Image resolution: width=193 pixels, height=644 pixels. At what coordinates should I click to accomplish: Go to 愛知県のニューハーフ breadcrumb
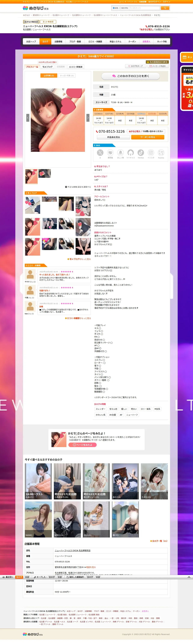click(x=41, y=15)
